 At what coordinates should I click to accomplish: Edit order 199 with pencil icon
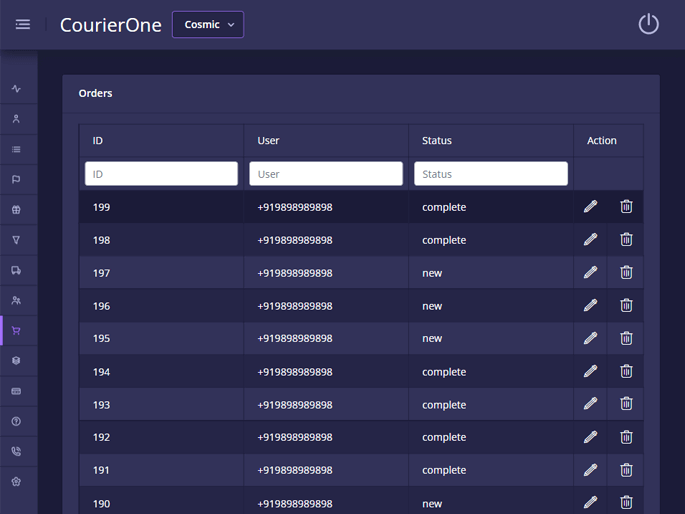click(590, 207)
